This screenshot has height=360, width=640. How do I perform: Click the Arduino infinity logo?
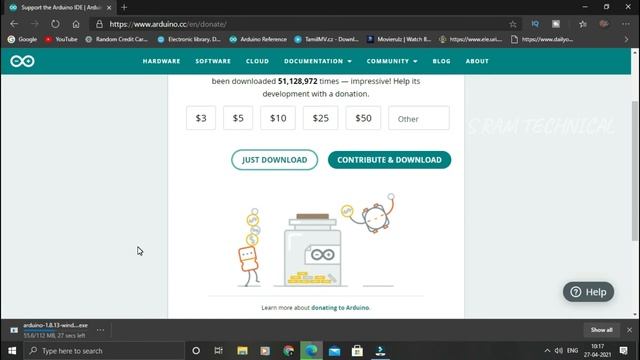(x=22, y=61)
